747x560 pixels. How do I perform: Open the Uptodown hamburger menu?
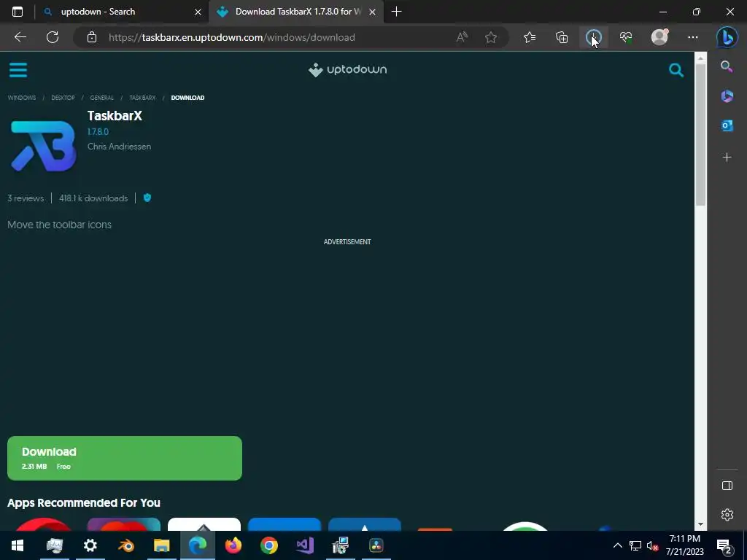pos(18,70)
